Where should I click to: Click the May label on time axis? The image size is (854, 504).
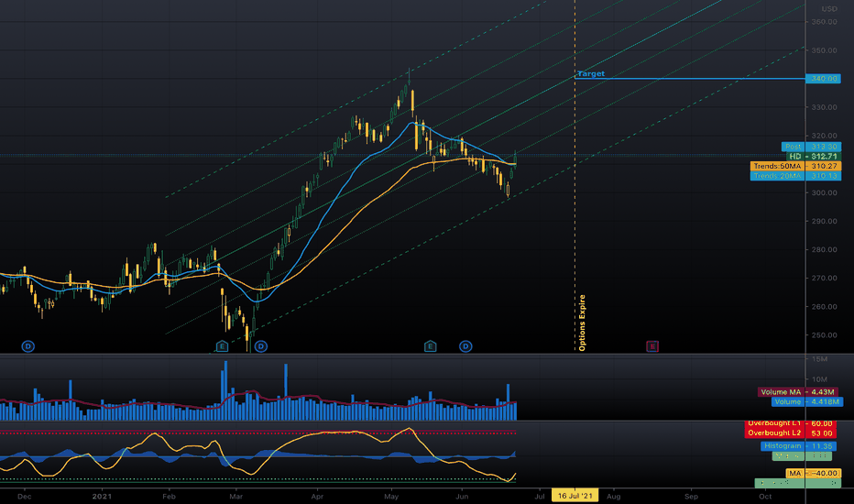pos(391,497)
